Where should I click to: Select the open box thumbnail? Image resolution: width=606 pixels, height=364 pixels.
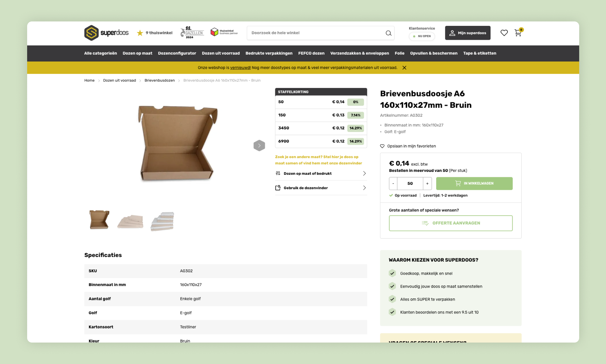99,220
